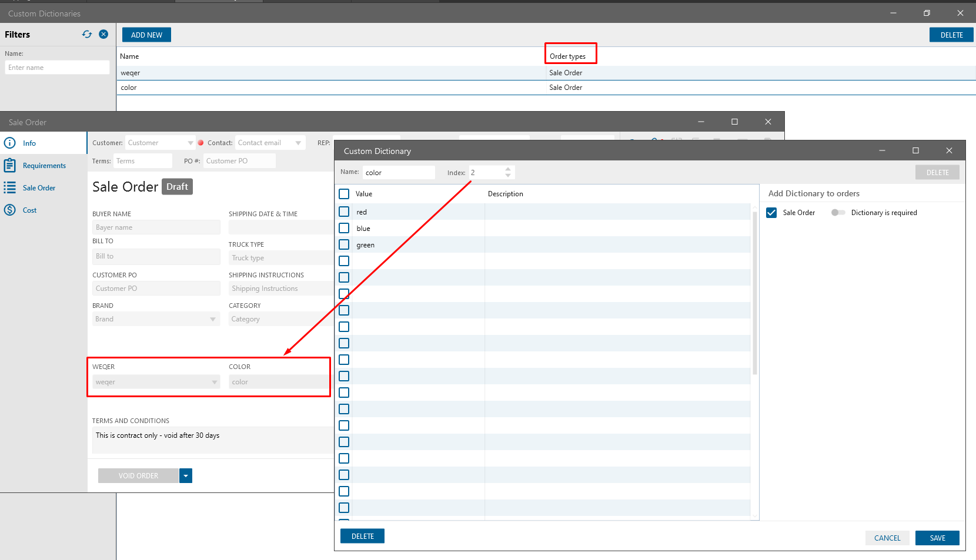Screen dimensions: 976x560
Task: Click the Index number field
Action: 486,172
